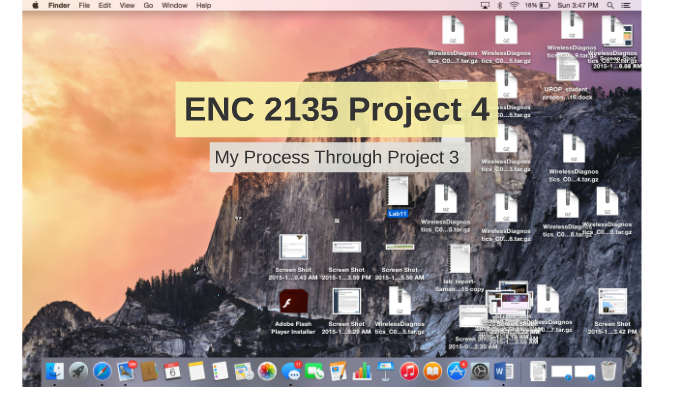This screenshot has width=700, height=394.
Task: Open Microsoft Word in Dock
Action: 504,371
